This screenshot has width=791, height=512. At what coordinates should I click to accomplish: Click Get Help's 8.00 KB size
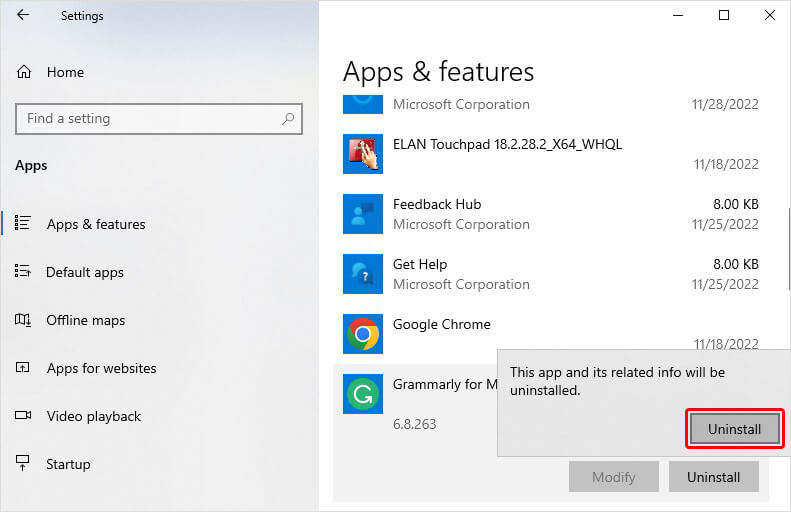pyautogui.click(x=736, y=264)
